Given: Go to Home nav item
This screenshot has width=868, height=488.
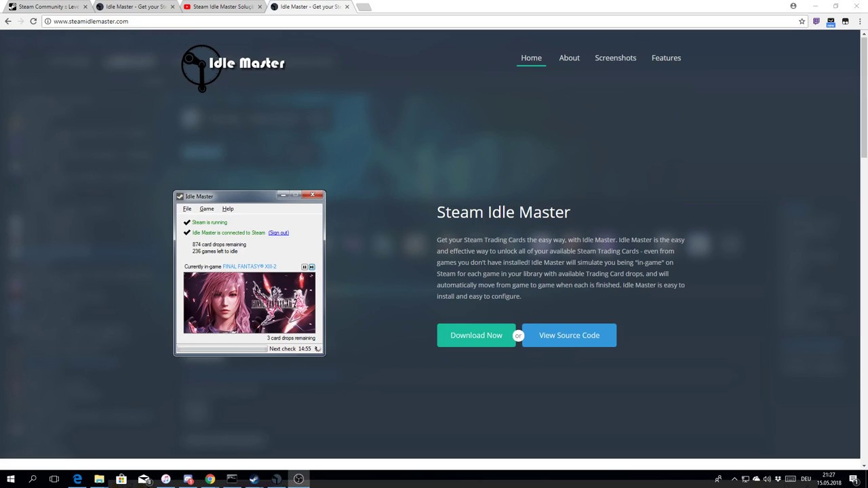Looking at the screenshot, I should 531,58.
